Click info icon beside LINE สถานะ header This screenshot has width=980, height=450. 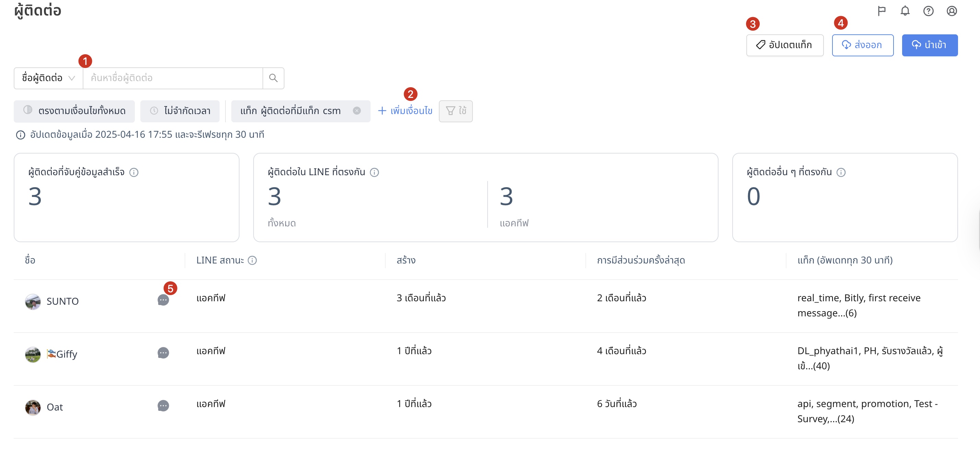click(x=252, y=260)
